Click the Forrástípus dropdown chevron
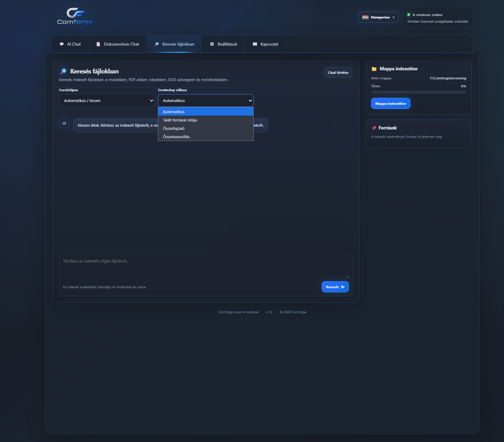Viewport: 504px width, 442px height. pyautogui.click(x=151, y=101)
